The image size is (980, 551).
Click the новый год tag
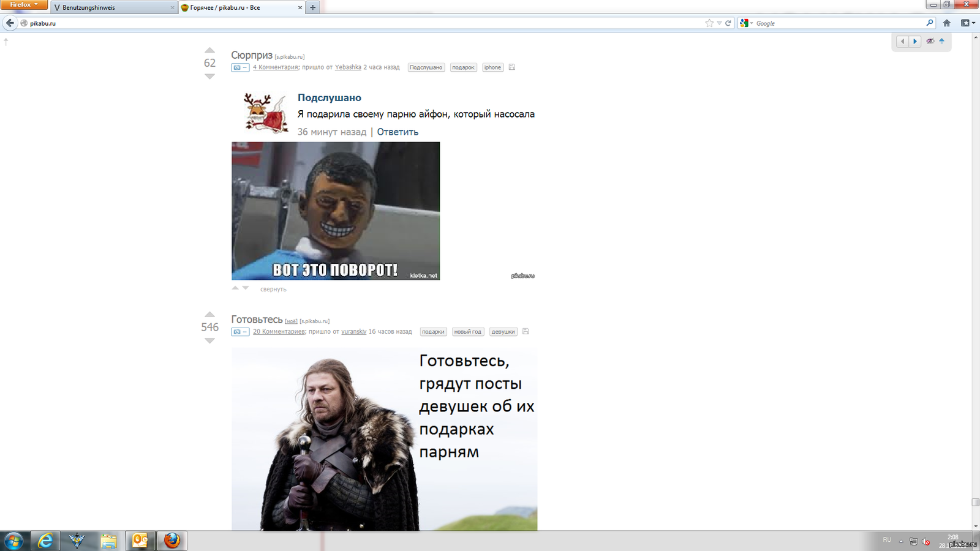click(467, 332)
